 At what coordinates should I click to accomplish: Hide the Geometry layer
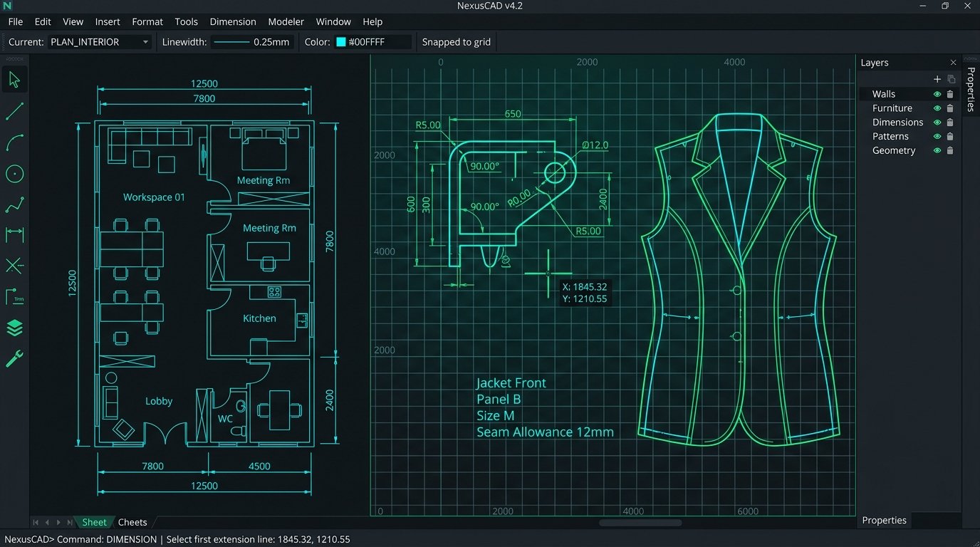(x=937, y=150)
